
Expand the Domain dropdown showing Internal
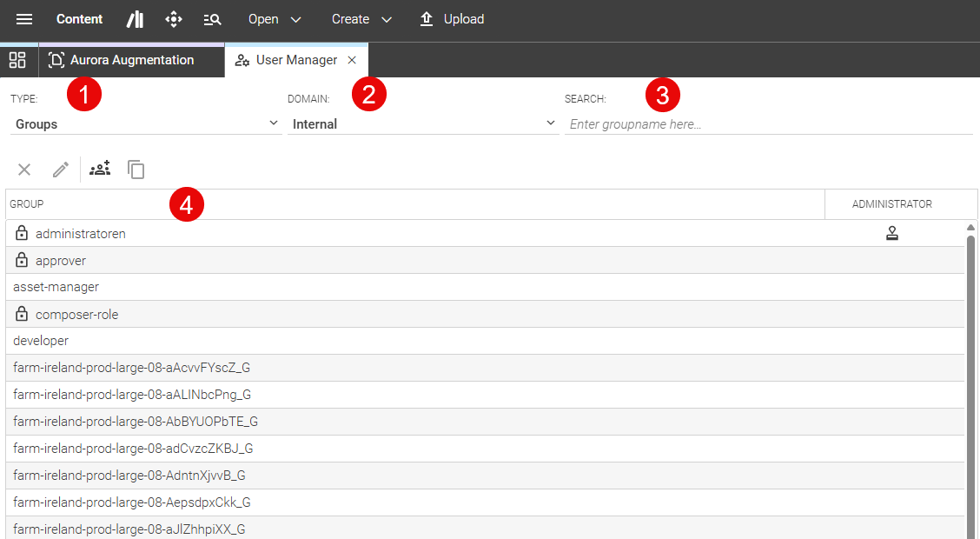click(x=422, y=124)
